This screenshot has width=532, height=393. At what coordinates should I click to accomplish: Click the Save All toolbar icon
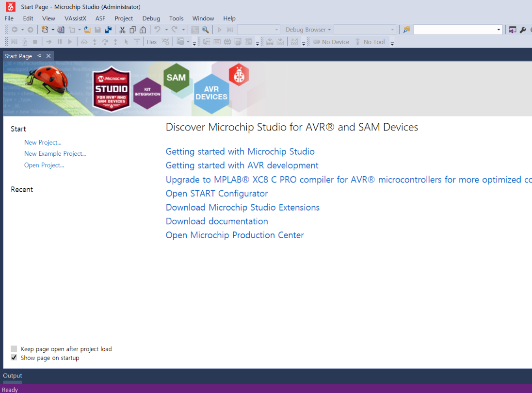108,30
